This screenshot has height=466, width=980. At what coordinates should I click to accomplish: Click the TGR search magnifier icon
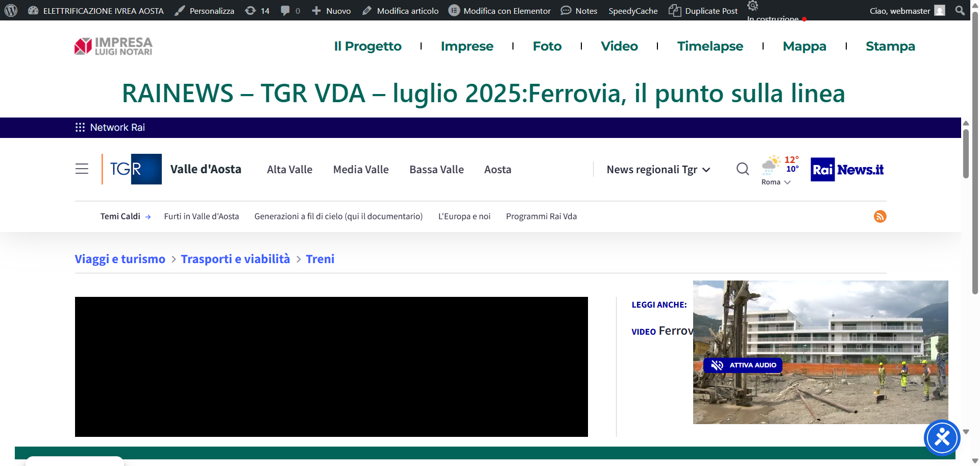click(743, 169)
